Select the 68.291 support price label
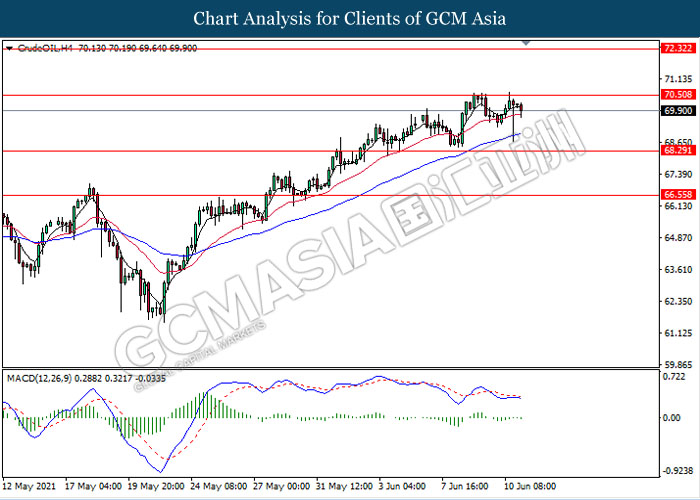The image size is (700, 500). [x=678, y=150]
